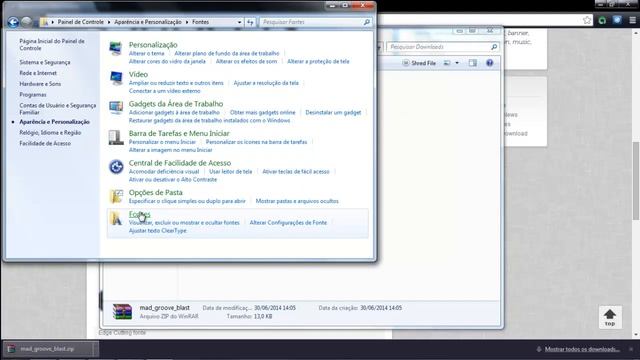
Task: Click Desinstalar um gadget
Action: click(x=333, y=112)
